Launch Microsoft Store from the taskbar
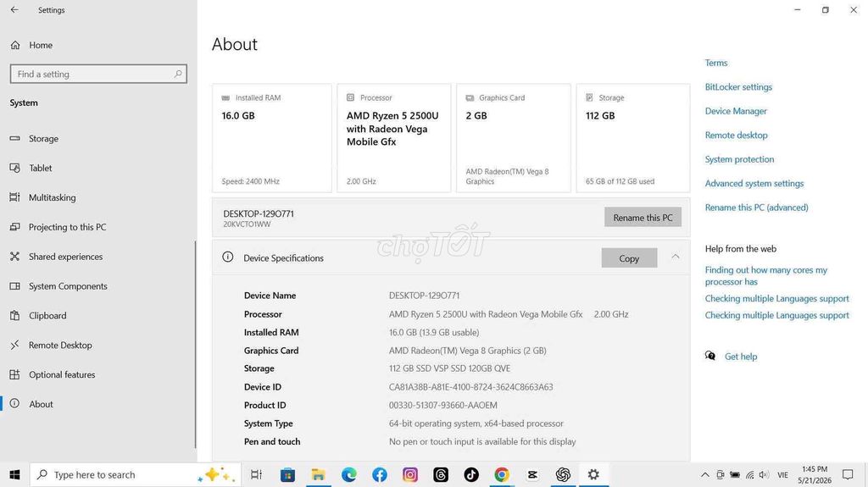Image resolution: width=868 pixels, height=487 pixels. click(287, 475)
